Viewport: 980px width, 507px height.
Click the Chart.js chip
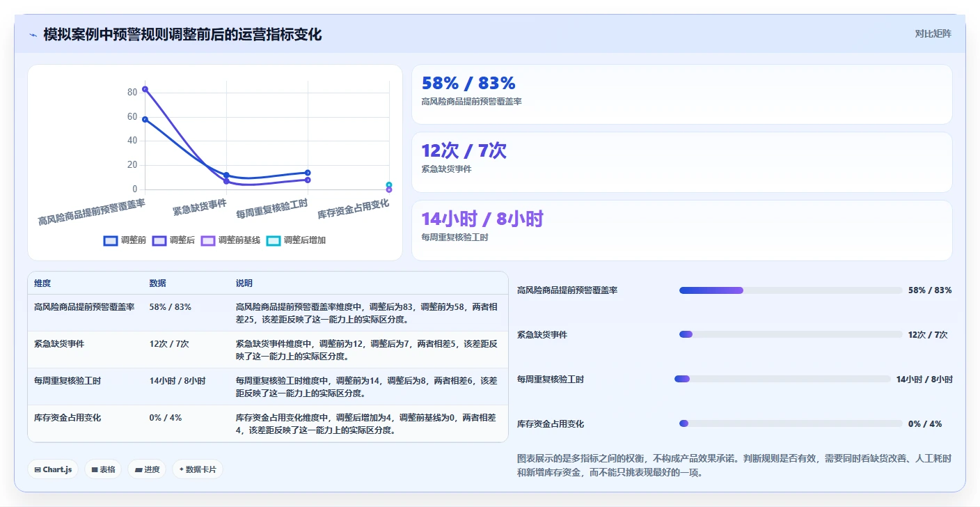pyautogui.click(x=54, y=469)
